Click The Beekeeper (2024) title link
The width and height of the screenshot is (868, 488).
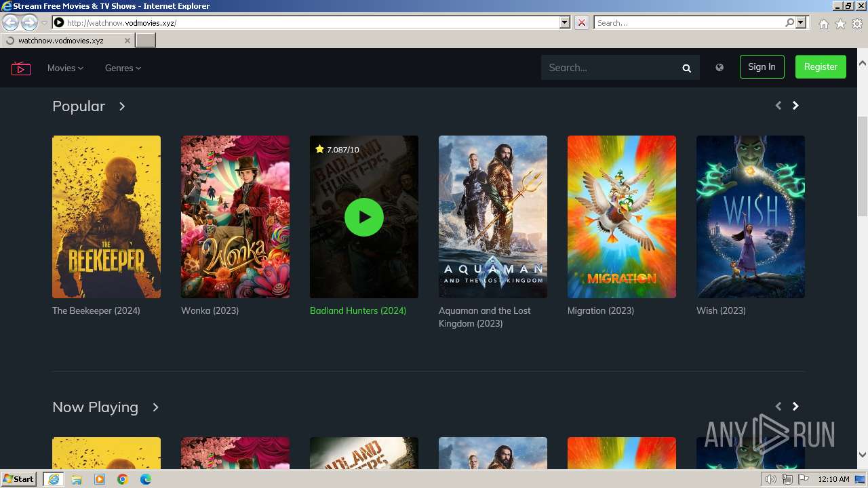(96, 310)
